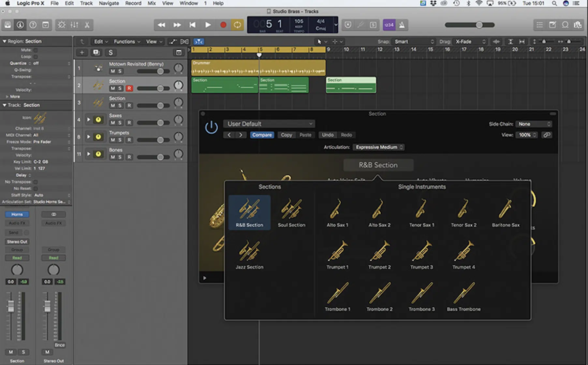Open the View 100% dropdown
This screenshot has width=588, height=365.
(527, 135)
